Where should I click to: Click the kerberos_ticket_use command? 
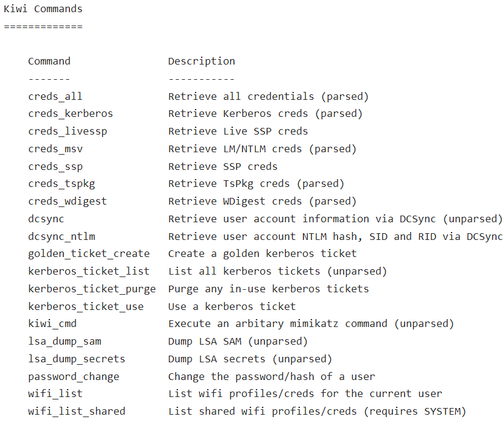[x=85, y=307]
